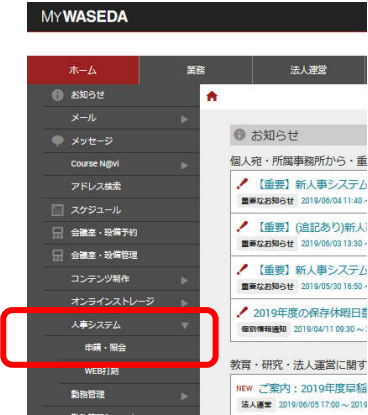Select the ホーム tab

pyautogui.click(x=83, y=70)
